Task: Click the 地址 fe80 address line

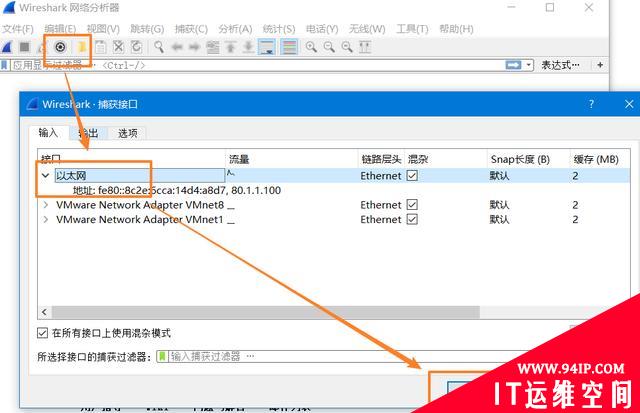Action: pos(177,190)
